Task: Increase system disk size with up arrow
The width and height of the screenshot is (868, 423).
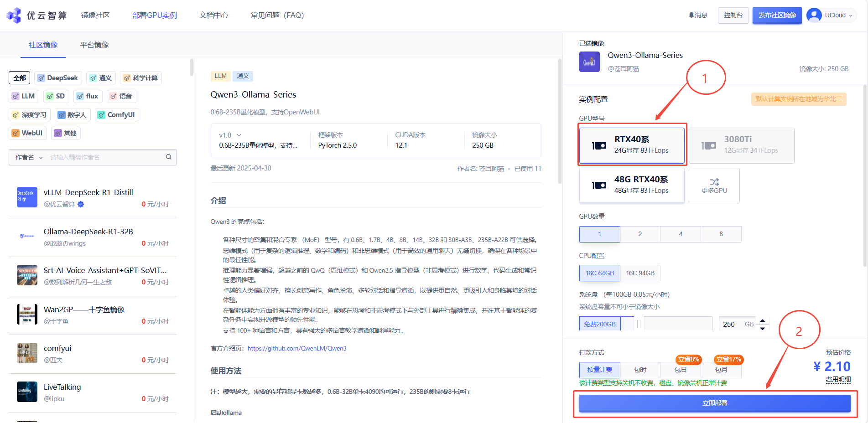Action: (762, 321)
